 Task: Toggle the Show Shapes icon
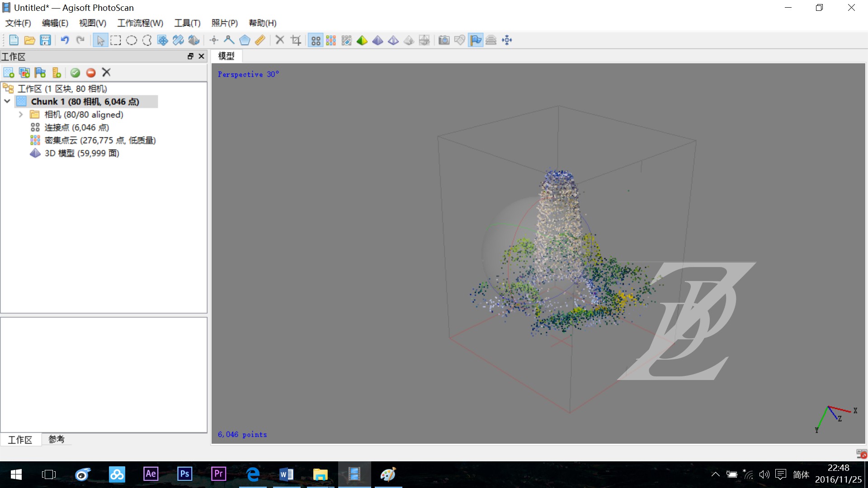tap(460, 40)
